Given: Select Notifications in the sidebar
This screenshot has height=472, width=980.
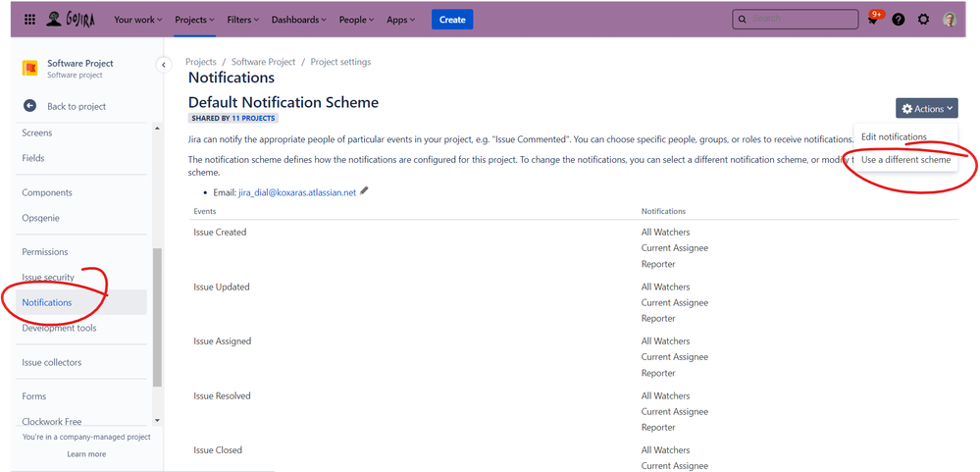Looking at the screenshot, I should 81,302.
